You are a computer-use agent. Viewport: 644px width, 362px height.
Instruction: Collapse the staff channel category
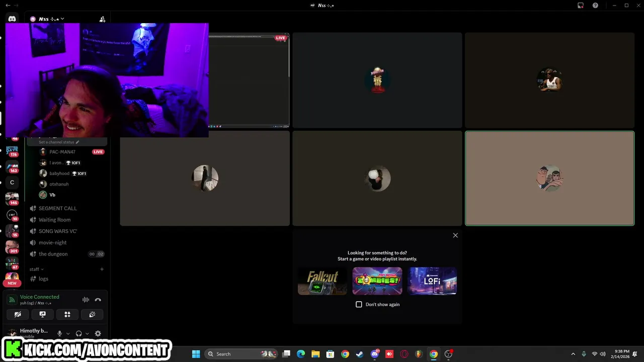(36, 269)
